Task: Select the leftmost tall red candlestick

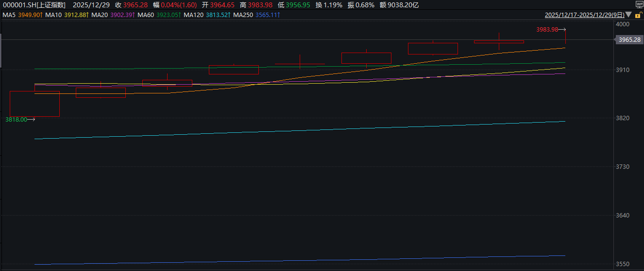Action: (x=34, y=104)
